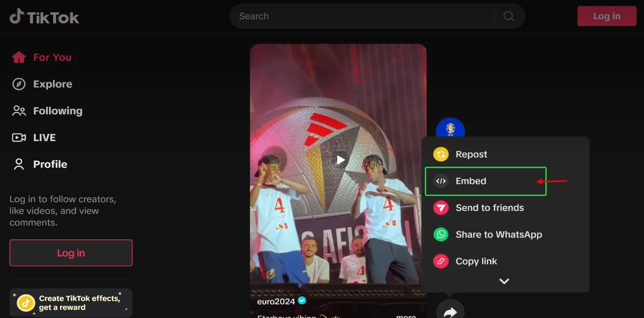Click the green WhatsApp icon
Screen dimensions: 644x318
click(x=441, y=234)
